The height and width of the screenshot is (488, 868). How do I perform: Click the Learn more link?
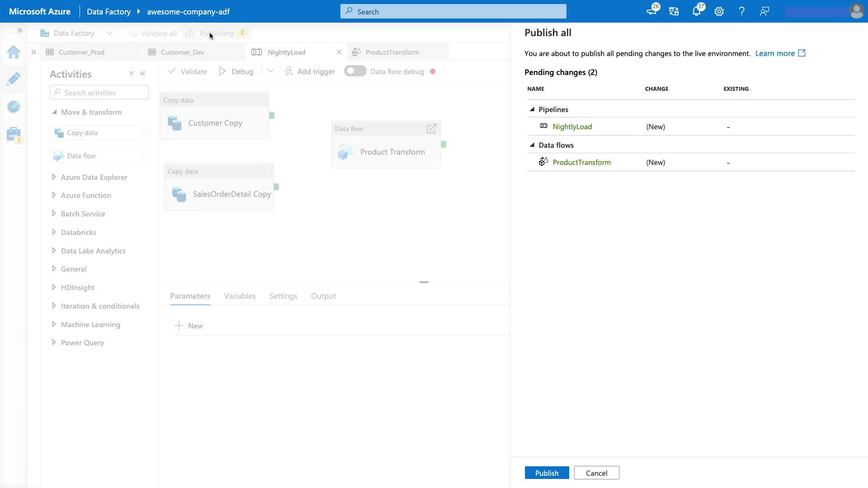775,53
